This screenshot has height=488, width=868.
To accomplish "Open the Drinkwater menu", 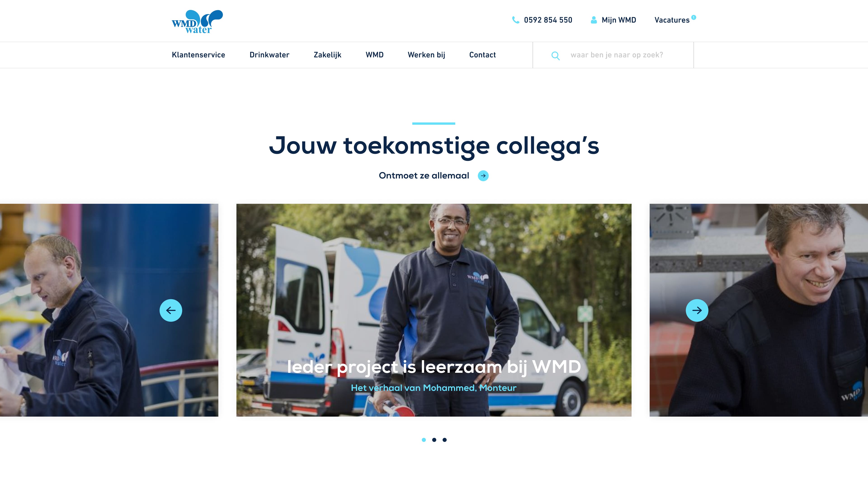I will (269, 55).
